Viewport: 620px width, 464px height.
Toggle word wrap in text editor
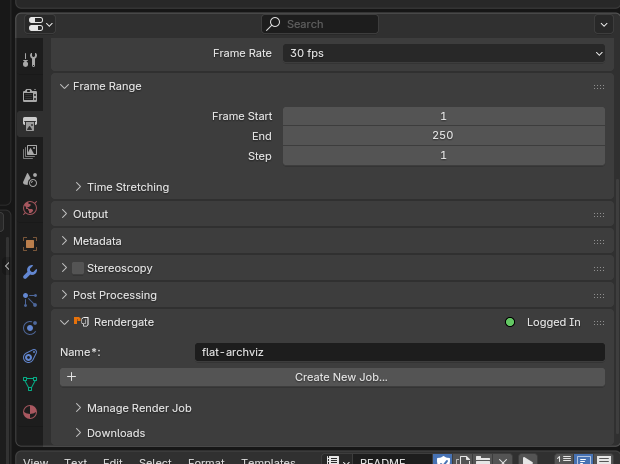pos(584,460)
